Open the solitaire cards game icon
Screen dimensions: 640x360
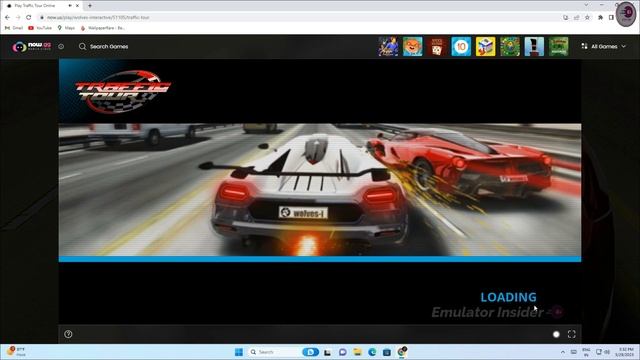point(437,47)
